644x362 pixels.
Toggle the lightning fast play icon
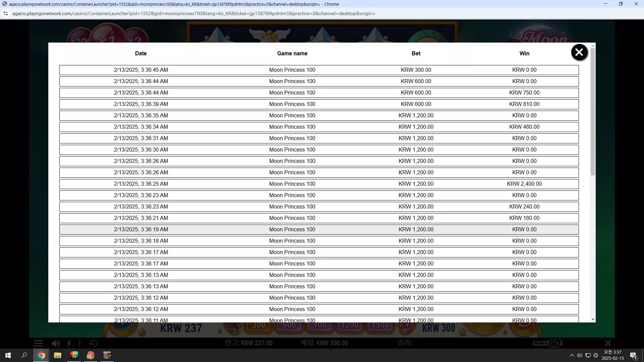click(x=69, y=343)
